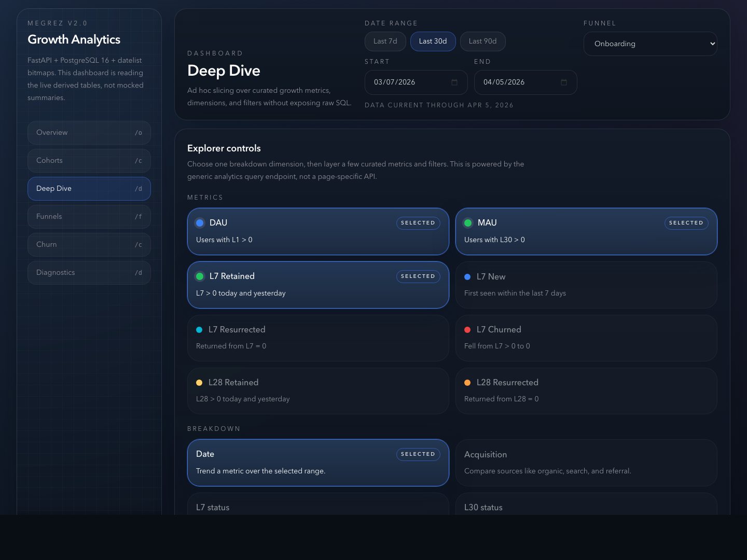Open the Start date calendar picker icon
This screenshot has height=560, width=747.
454,82
